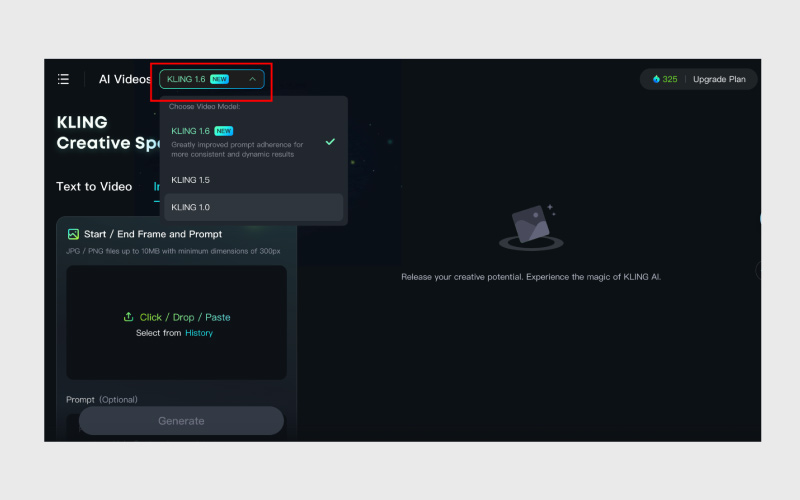Select KLING 1.5 model option
Image resolution: width=800 pixels, height=500 pixels.
[253, 180]
